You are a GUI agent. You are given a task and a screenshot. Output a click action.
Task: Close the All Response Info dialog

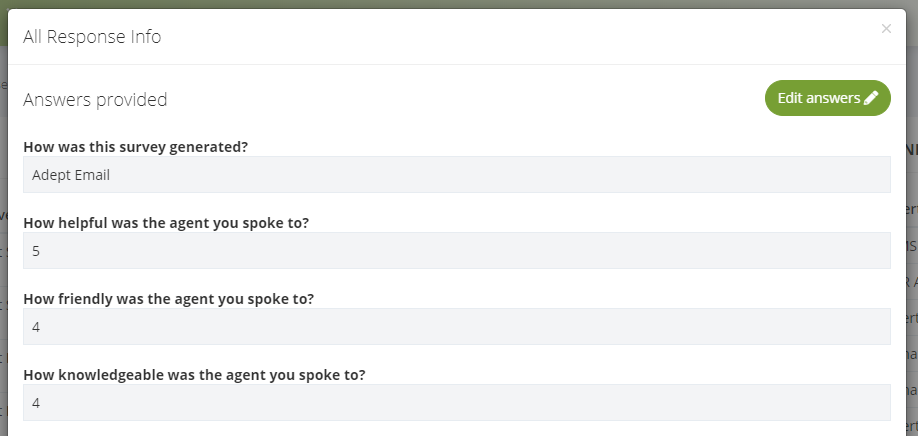886,29
